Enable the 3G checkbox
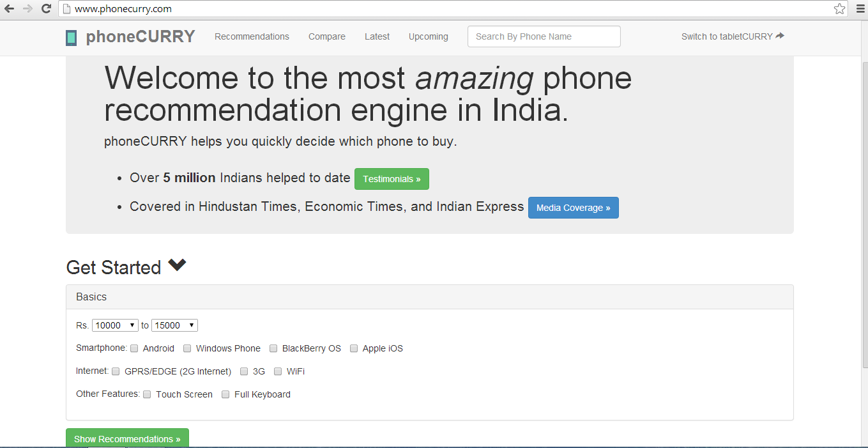Viewport: 868px width, 448px height. click(244, 371)
